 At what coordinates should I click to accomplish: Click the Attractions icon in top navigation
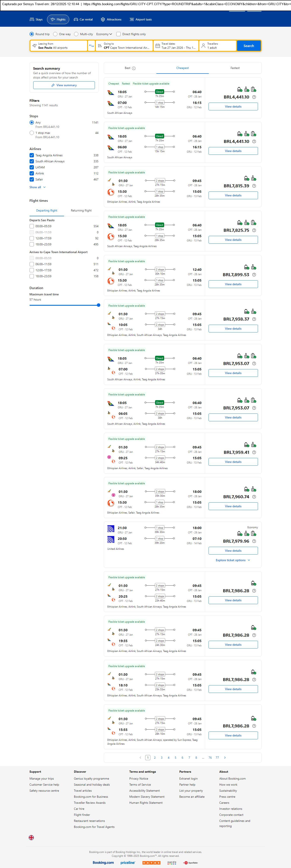(103, 20)
